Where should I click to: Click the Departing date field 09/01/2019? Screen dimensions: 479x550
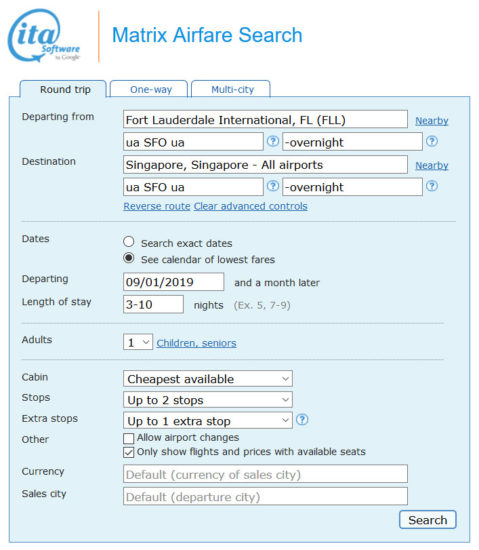click(173, 282)
